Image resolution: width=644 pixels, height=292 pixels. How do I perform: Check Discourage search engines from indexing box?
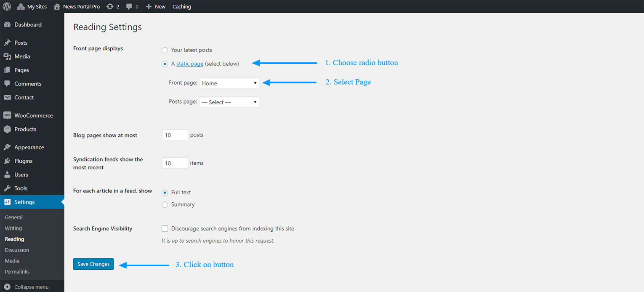click(165, 228)
